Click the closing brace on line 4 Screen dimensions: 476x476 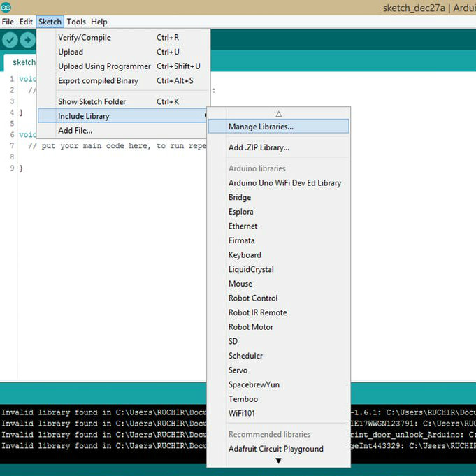pyautogui.click(x=21, y=113)
